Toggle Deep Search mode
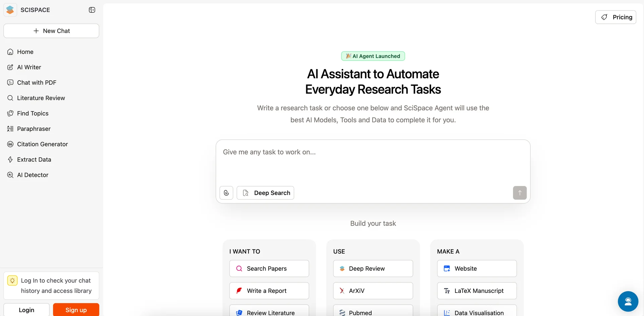The image size is (644, 316). 265,193
